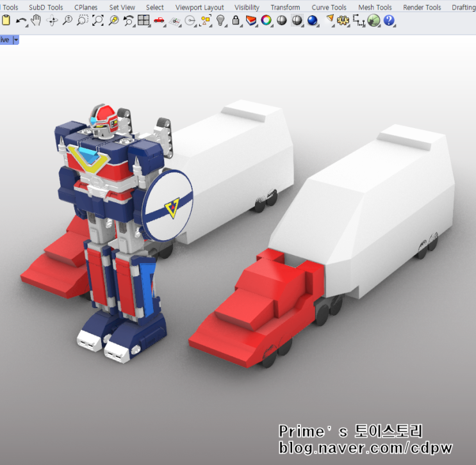
Task: Click the Shaded Viewport sphere icon
Action: 297,20
